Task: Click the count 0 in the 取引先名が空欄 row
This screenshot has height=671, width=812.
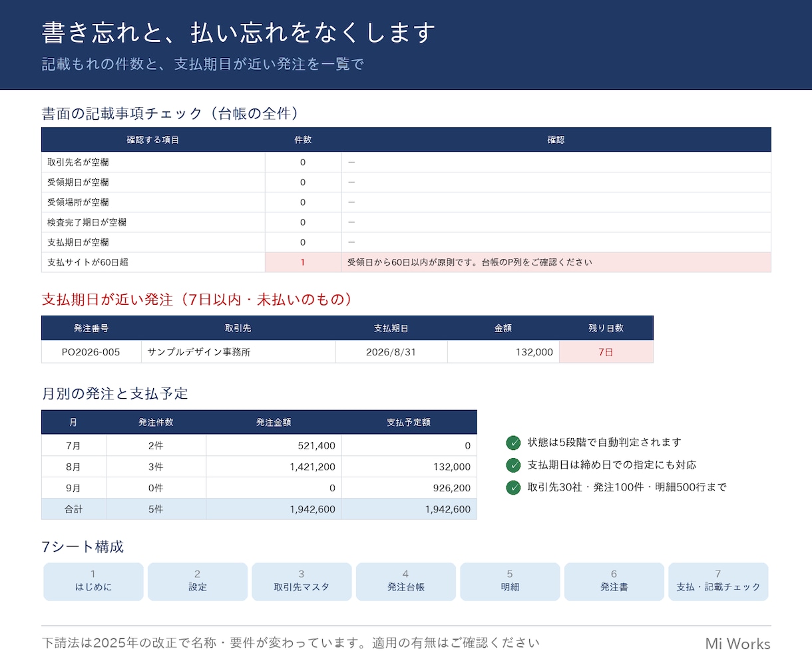Action: [303, 162]
